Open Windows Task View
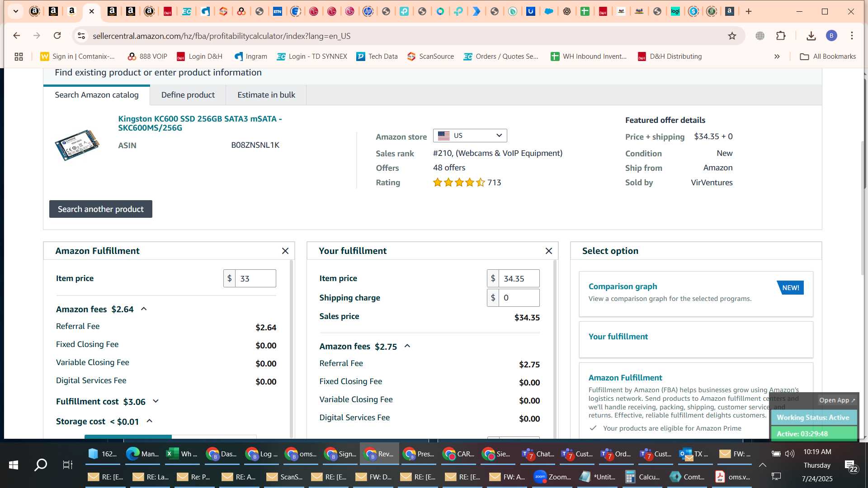Screen dimensions: 868x488 (x=67, y=465)
